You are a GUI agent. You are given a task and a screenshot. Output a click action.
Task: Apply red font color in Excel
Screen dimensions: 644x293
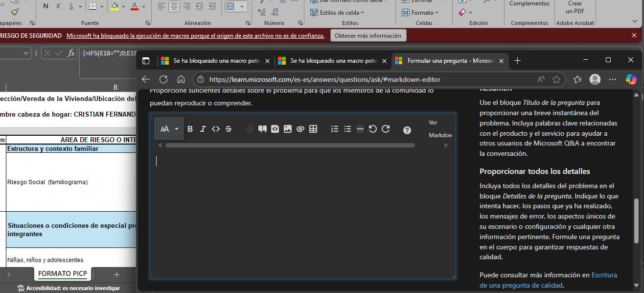(x=135, y=6)
